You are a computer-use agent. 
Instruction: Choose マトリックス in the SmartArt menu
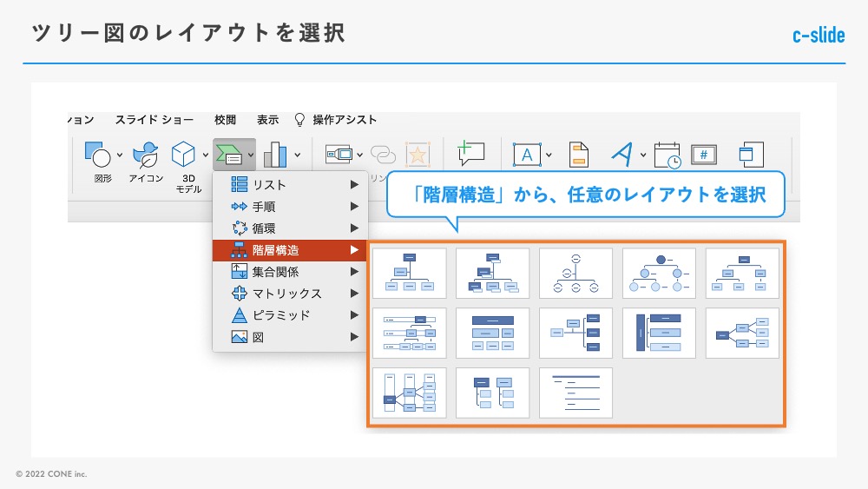coord(290,293)
